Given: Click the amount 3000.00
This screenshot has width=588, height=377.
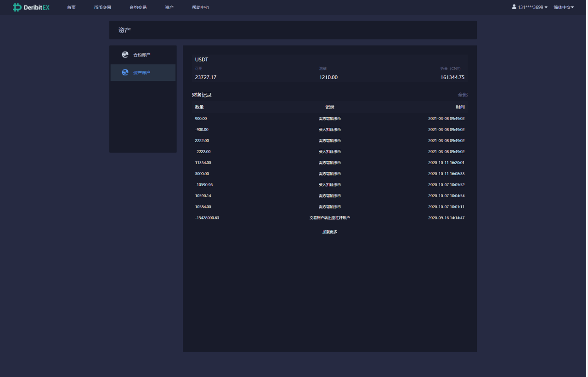Looking at the screenshot, I should [x=202, y=174].
